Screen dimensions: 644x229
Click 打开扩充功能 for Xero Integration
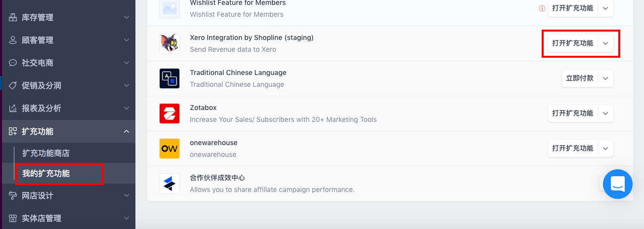573,43
